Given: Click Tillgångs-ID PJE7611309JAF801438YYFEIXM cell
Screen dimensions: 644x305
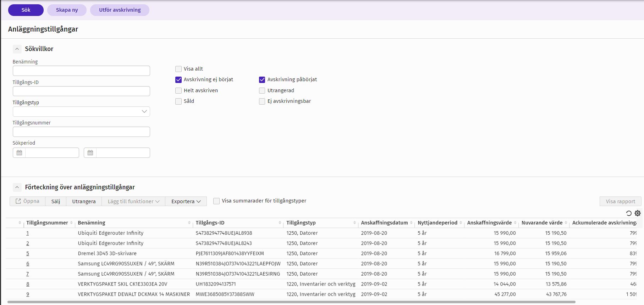Looking at the screenshot, I should 230,254.
